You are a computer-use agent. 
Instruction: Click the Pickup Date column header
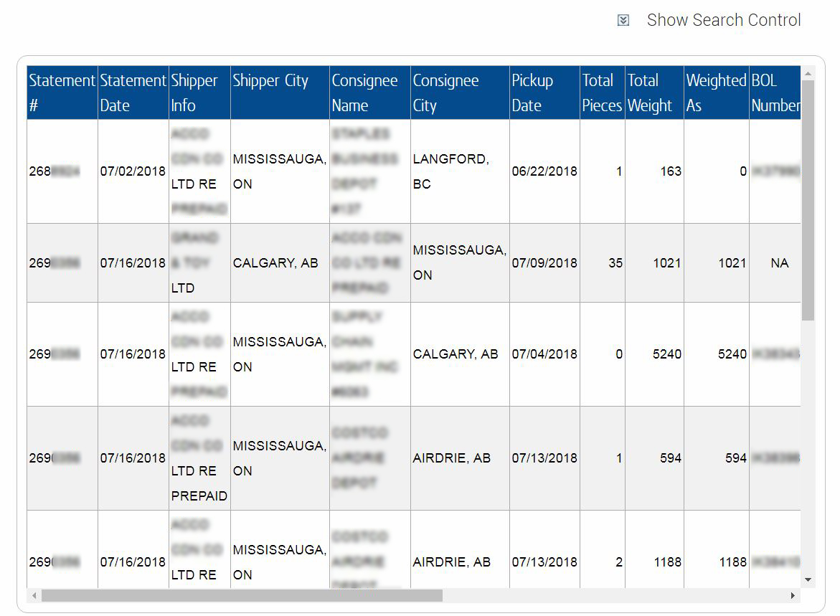tap(545, 93)
